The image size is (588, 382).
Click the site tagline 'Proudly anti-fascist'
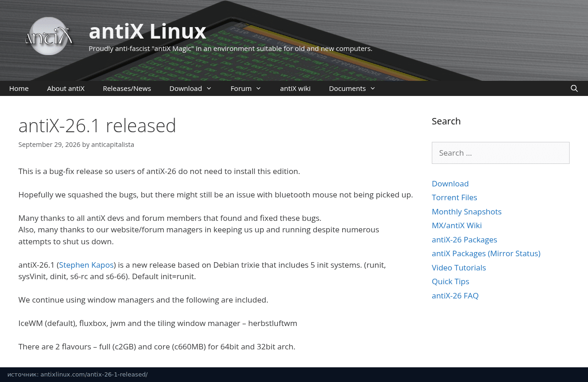click(x=231, y=49)
